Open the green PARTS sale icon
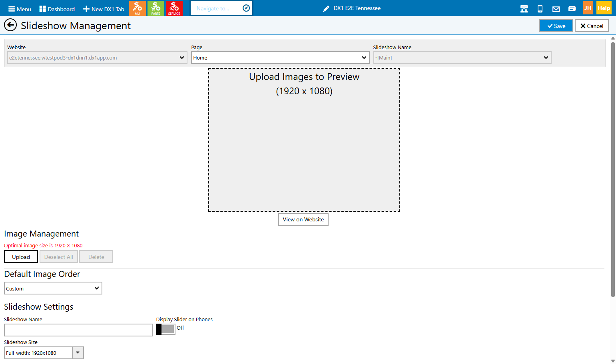The height and width of the screenshot is (364, 616). pyautogui.click(x=156, y=8)
